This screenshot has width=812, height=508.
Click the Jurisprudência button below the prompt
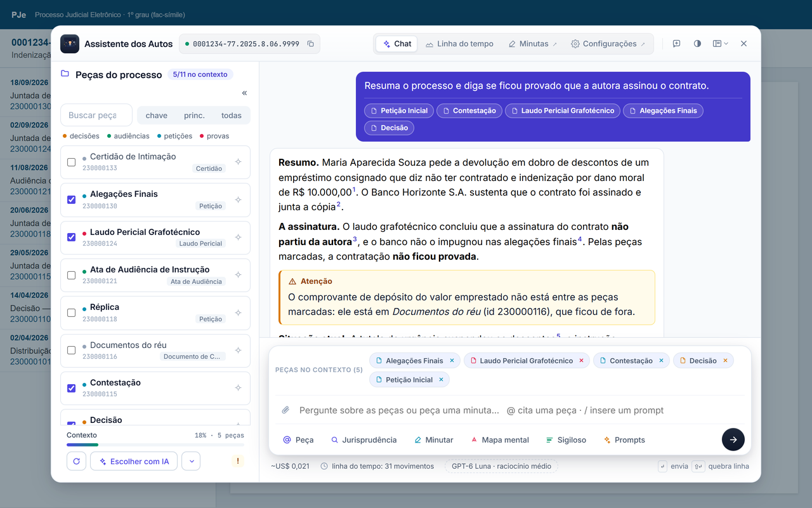(364, 440)
